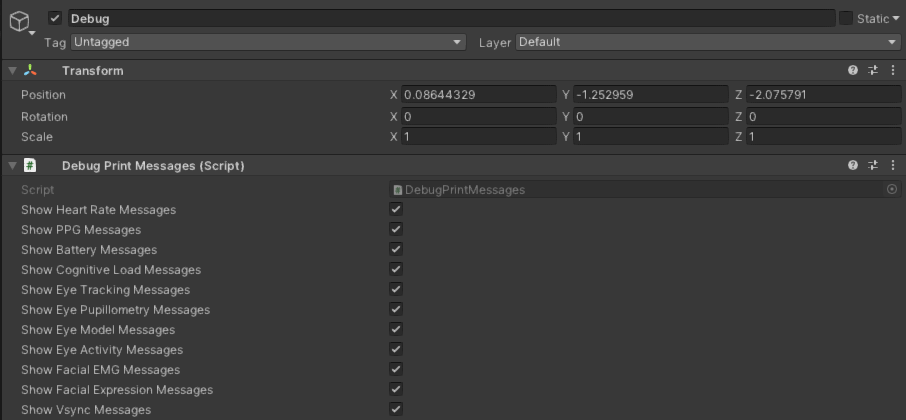The width and height of the screenshot is (906, 420).
Task: Open Debug Print Messages three-dot menu
Action: pos(893,165)
